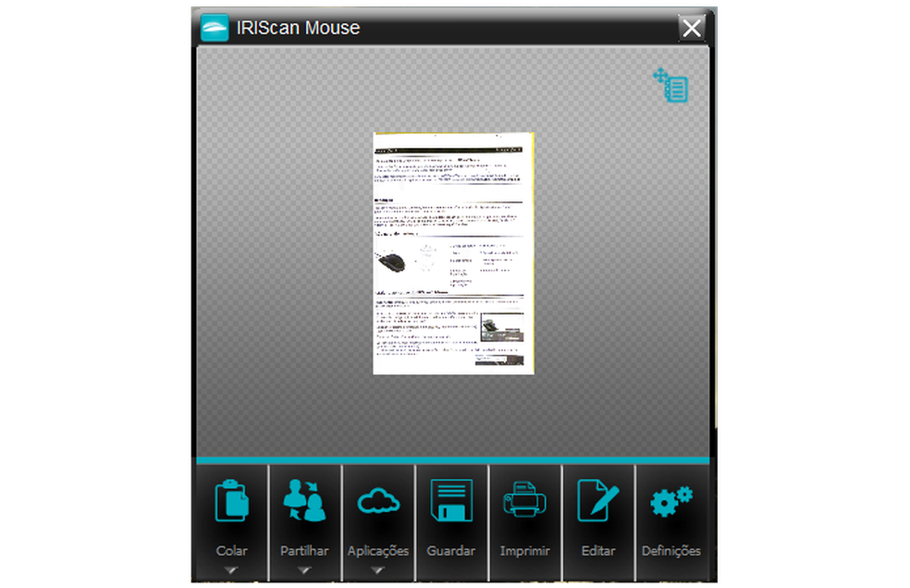910x588 pixels.
Task: Select the Aplicações cloud icon
Action: point(378,501)
